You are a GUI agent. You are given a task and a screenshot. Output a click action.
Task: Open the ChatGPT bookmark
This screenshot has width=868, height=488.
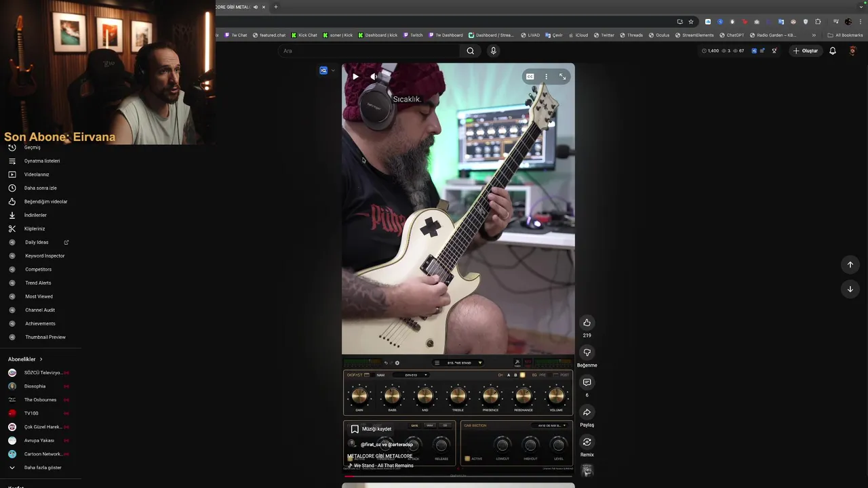tap(732, 35)
